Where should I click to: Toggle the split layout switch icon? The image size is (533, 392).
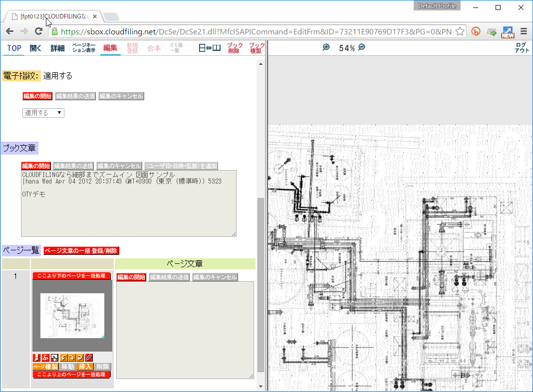coord(210,48)
